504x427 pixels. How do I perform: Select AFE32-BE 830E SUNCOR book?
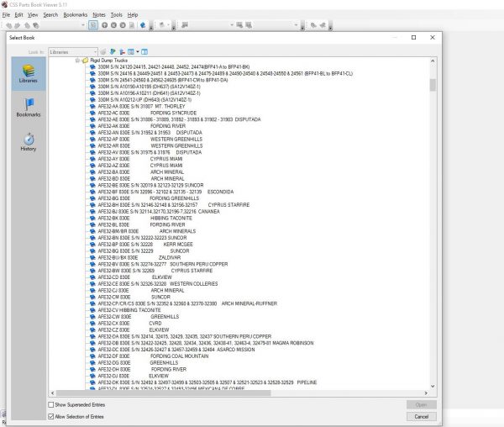point(150,185)
